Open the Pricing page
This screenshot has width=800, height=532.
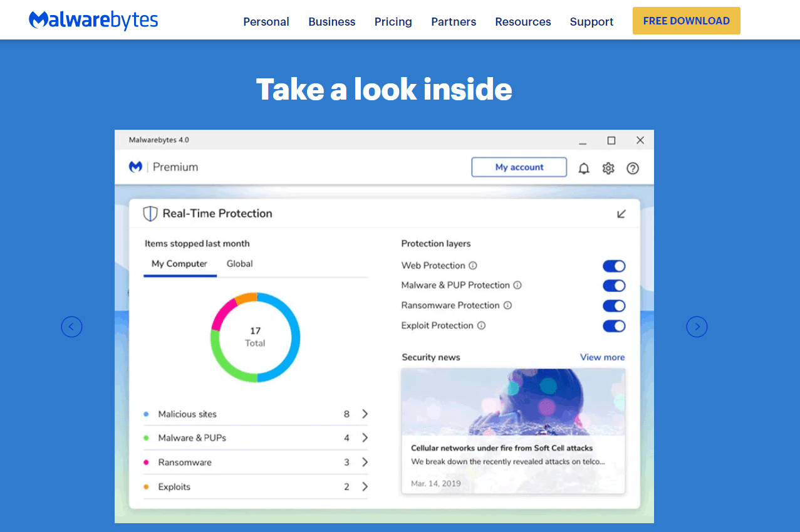tap(393, 22)
